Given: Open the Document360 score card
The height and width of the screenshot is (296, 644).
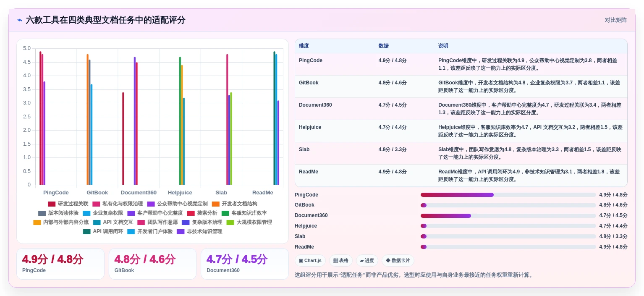Looking at the screenshot, I should click(x=245, y=264).
